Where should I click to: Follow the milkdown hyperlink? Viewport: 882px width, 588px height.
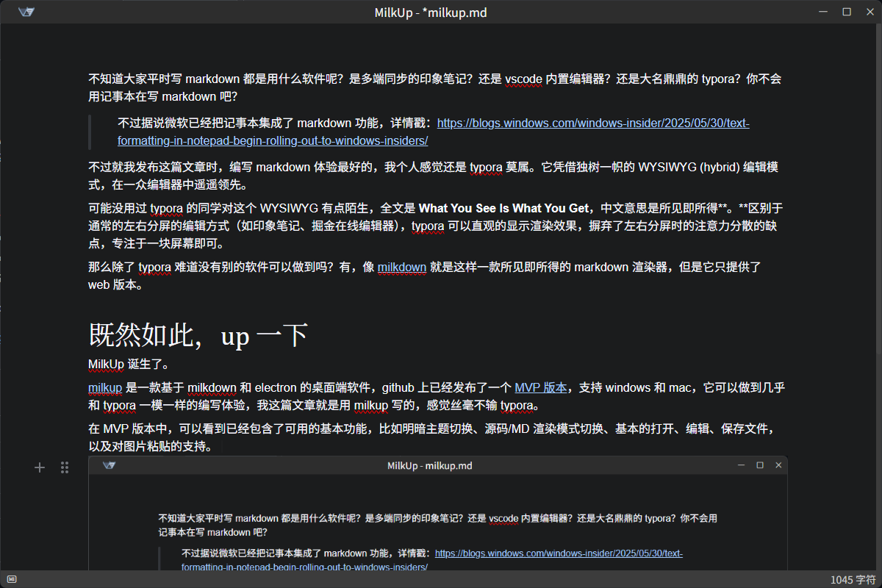401,268
